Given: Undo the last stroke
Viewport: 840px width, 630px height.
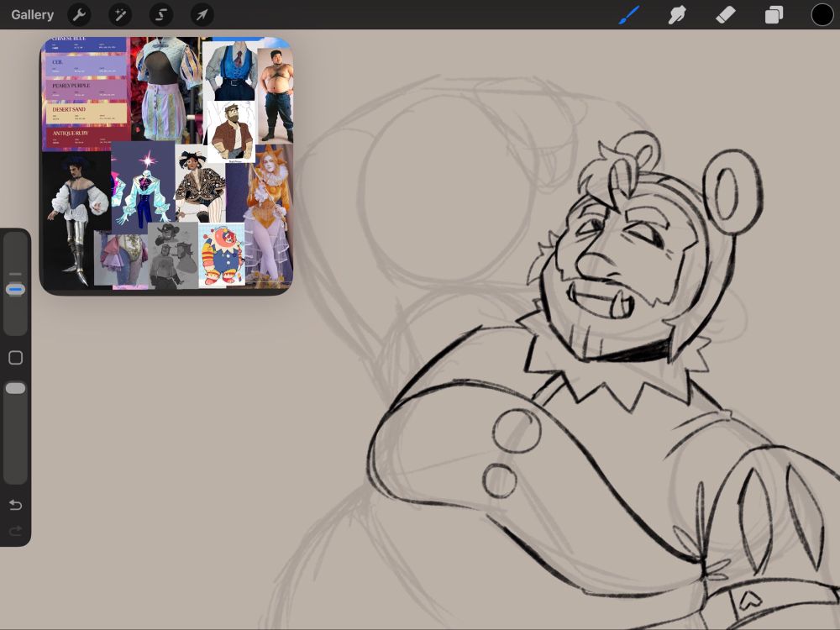Looking at the screenshot, I should tap(15, 505).
